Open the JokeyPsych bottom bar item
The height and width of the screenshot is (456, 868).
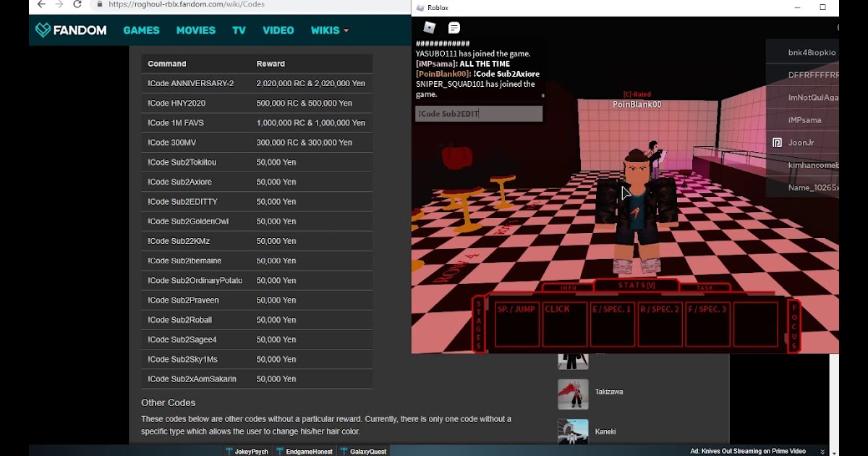tap(246, 451)
